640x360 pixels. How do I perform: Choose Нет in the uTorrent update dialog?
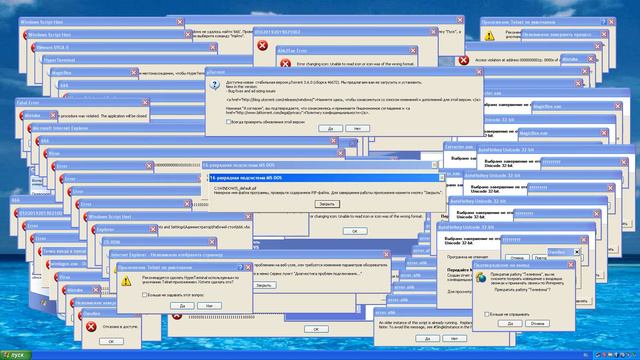tap(358, 129)
